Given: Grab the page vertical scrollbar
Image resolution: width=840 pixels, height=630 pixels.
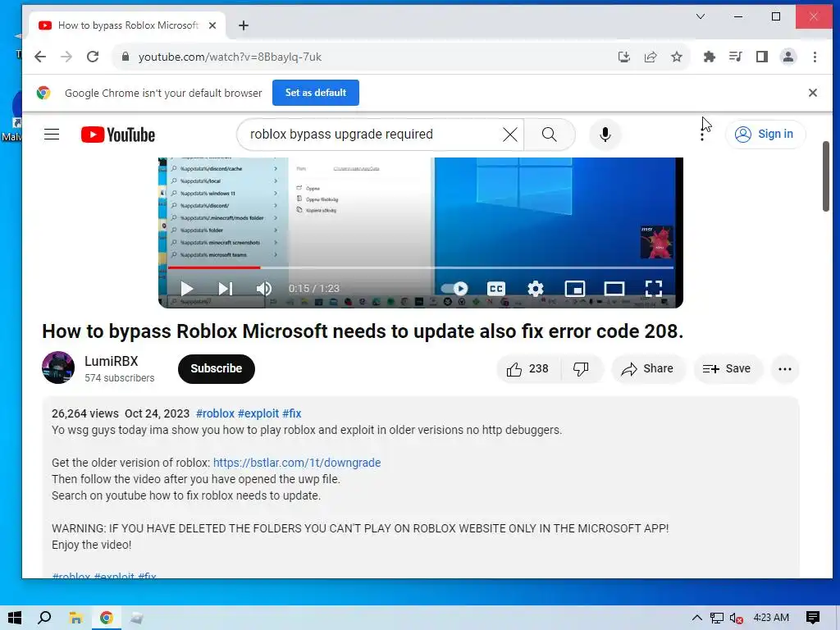Looking at the screenshot, I should pos(825,176).
